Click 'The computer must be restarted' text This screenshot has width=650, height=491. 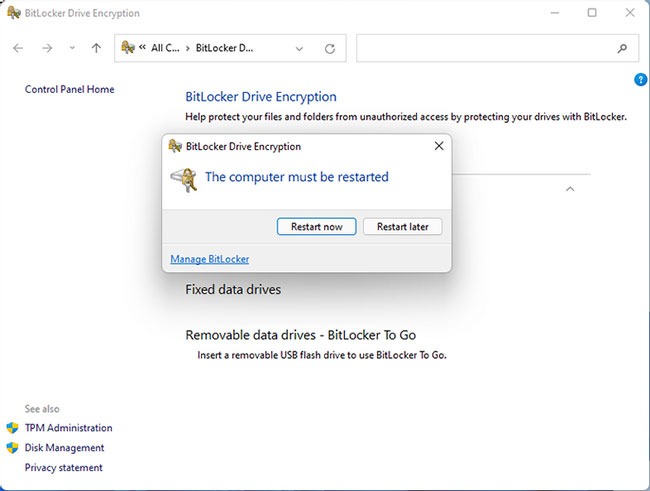pos(297,177)
